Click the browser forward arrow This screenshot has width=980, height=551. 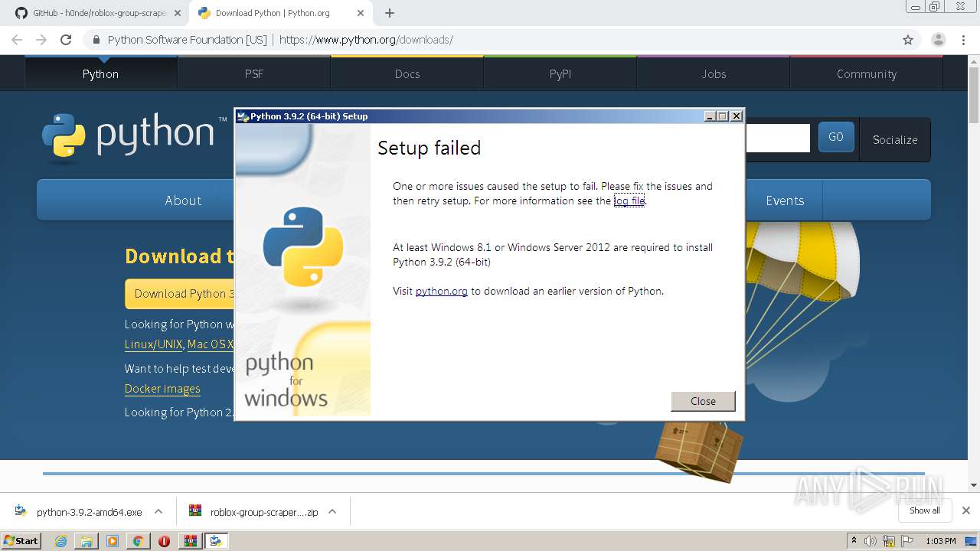(41, 40)
